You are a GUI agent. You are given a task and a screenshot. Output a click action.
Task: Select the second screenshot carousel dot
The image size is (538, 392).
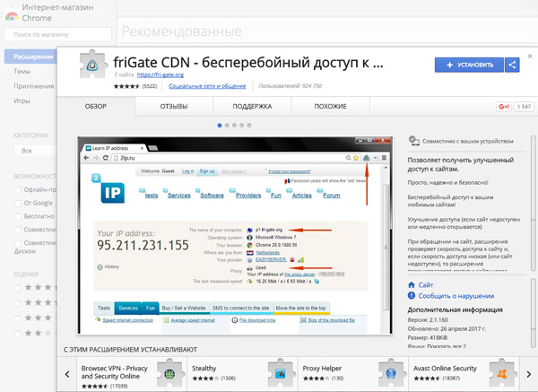(227, 126)
